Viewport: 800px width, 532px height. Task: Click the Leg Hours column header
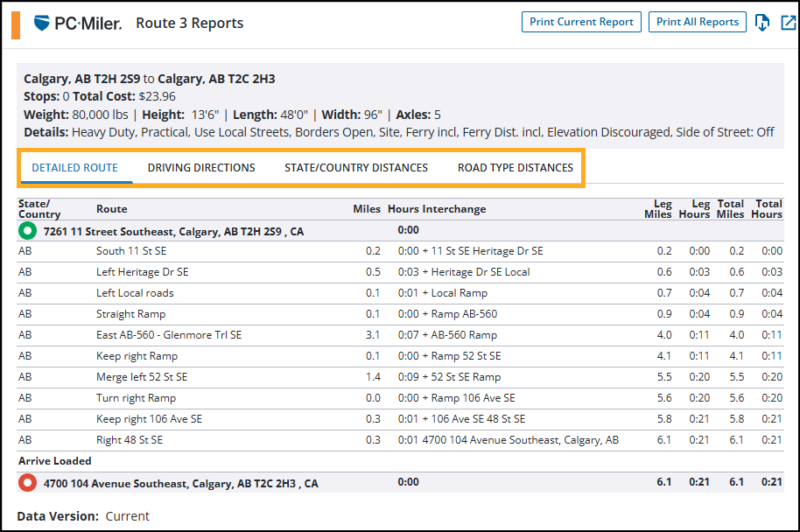694,209
